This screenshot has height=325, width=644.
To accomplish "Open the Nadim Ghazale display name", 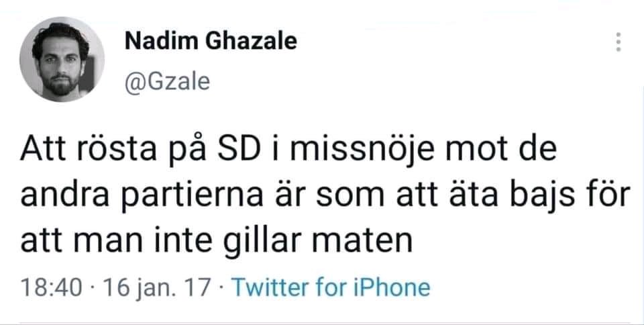I will 211,42.
